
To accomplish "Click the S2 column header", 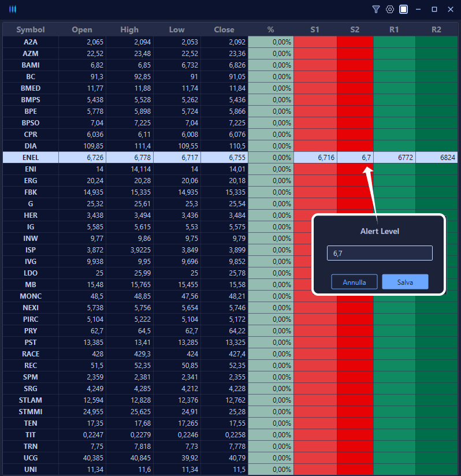I will point(355,29).
